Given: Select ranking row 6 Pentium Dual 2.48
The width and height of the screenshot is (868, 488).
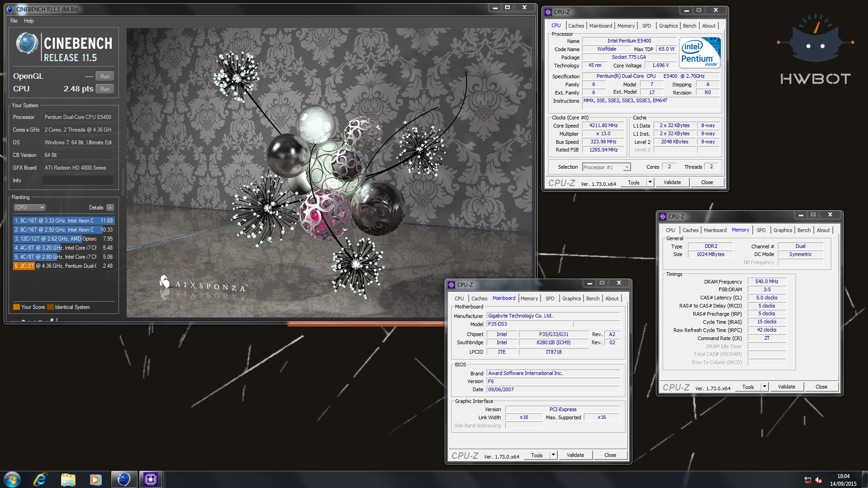Looking at the screenshot, I should (64, 266).
